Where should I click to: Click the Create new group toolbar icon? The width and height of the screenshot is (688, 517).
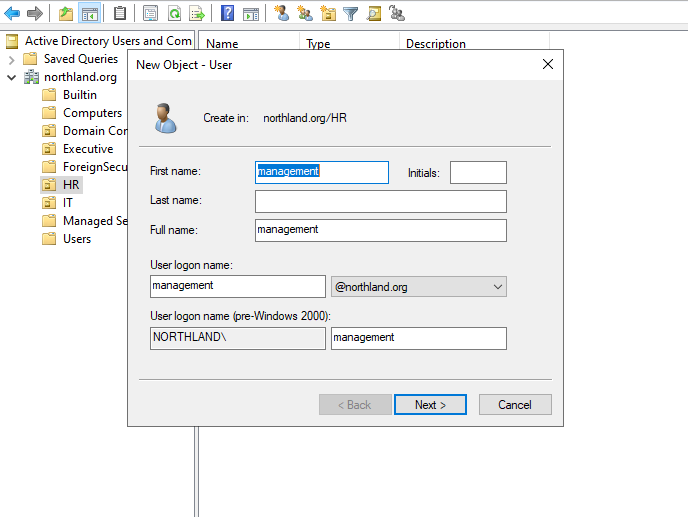pyautogui.click(x=305, y=13)
